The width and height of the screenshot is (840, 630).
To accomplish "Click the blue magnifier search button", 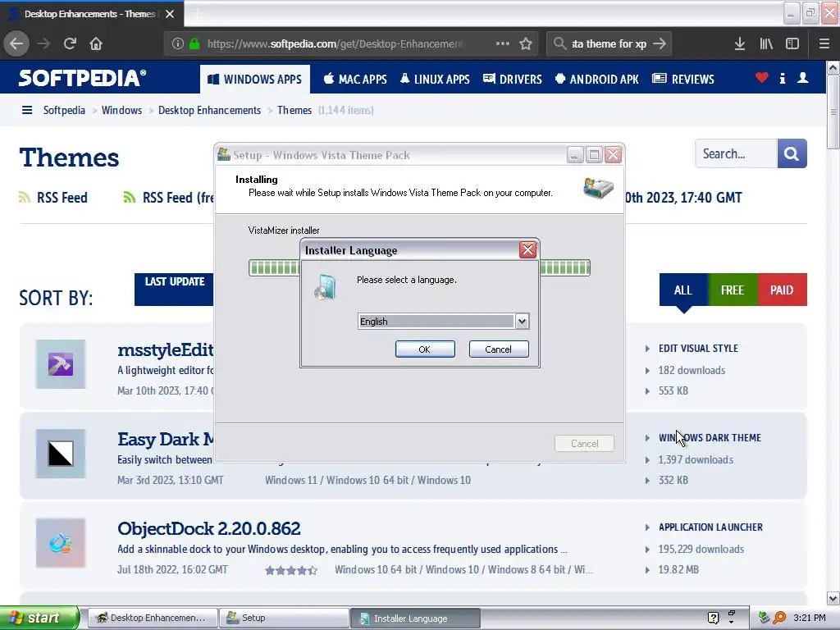I will tap(792, 153).
